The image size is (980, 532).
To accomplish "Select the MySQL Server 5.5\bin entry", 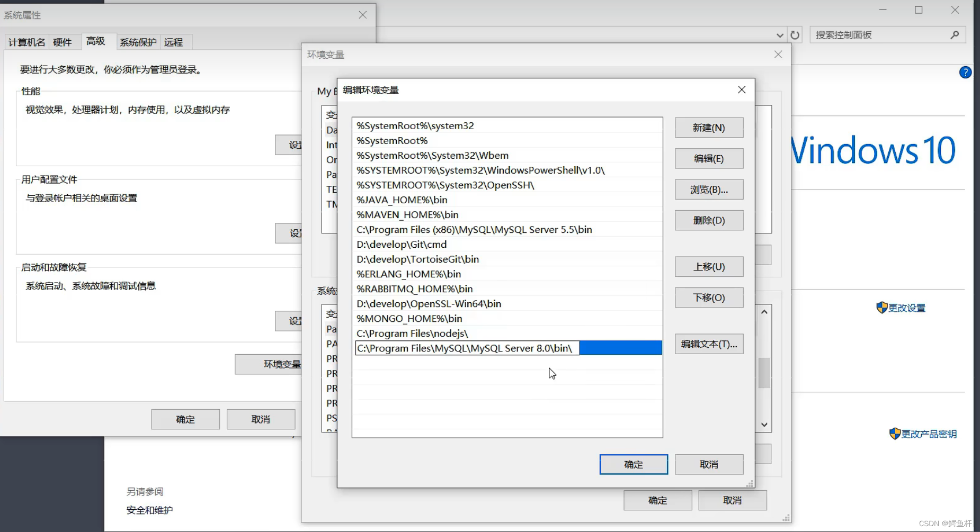I will [x=507, y=229].
